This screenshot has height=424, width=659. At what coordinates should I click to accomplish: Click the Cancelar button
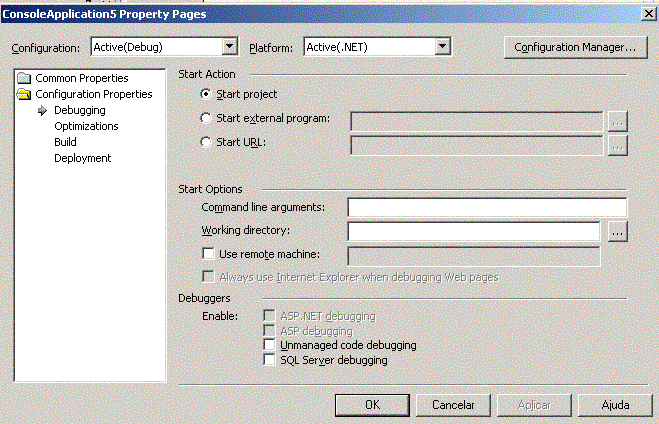point(453,405)
